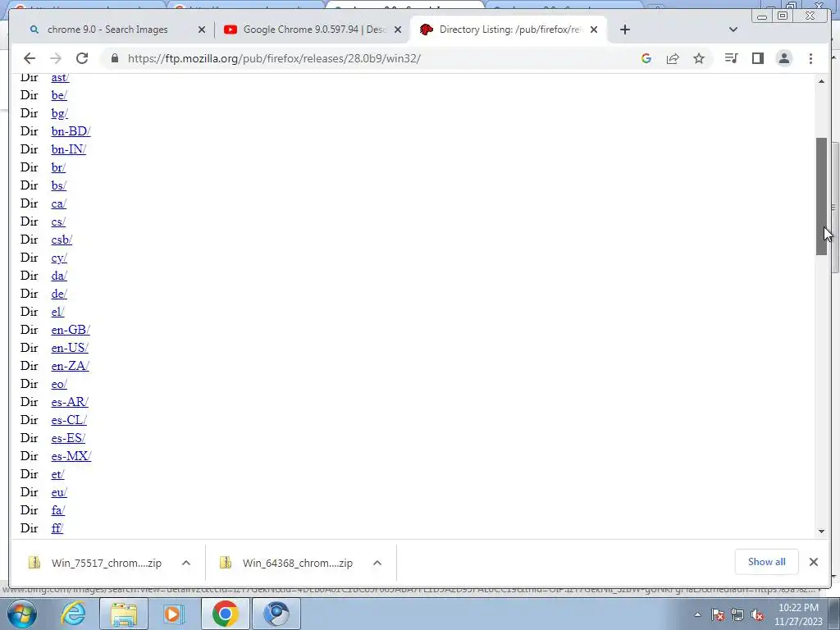Open the bg/ directory link
This screenshot has height=630, width=840.
click(x=59, y=113)
